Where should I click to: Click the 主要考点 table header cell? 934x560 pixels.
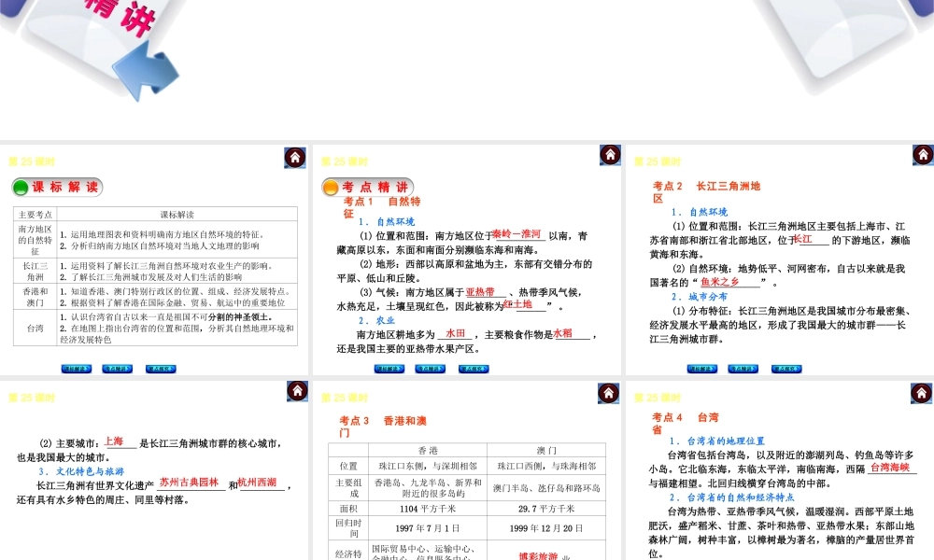click(x=35, y=215)
